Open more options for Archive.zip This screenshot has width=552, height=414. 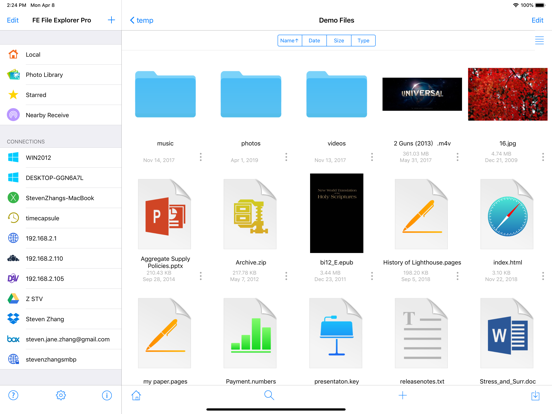click(286, 276)
